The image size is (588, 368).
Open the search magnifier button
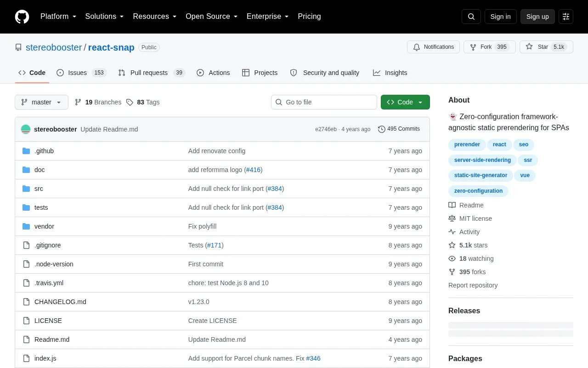coord(471,17)
